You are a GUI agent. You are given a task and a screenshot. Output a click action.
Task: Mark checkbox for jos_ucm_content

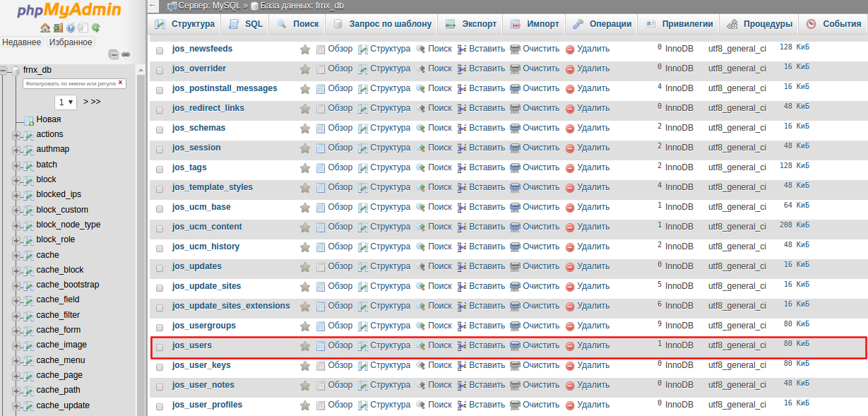pyautogui.click(x=160, y=228)
